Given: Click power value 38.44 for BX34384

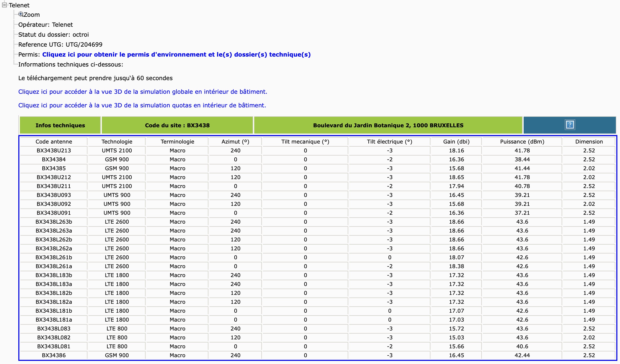Looking at the screenshot, I should (522, 159).
